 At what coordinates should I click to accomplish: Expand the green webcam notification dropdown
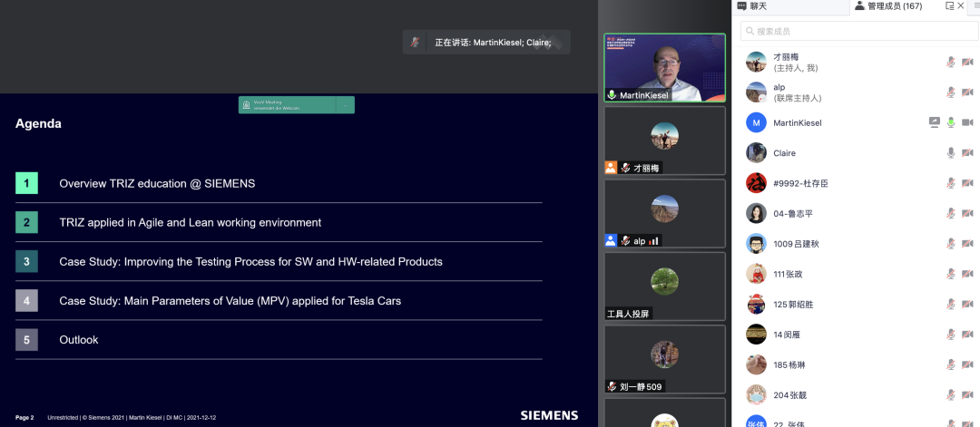click(345, 105)
